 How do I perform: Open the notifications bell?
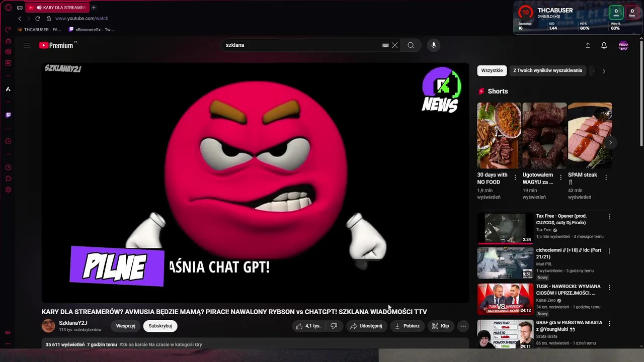pos(604,45)
